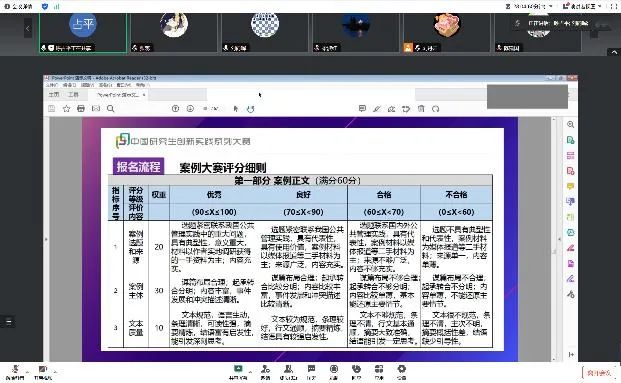Image resolution: width=621 pixels, height=383 pixels.
Task: Click the red leave meeting button
Action: point(599,373)
